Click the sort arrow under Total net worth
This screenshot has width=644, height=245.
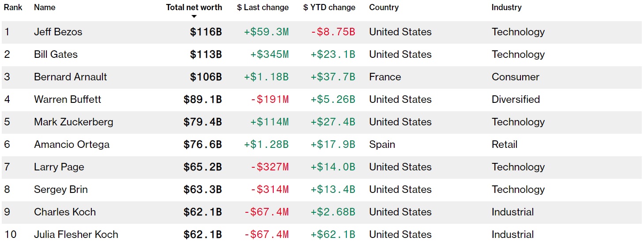click(x=194, y=17)
